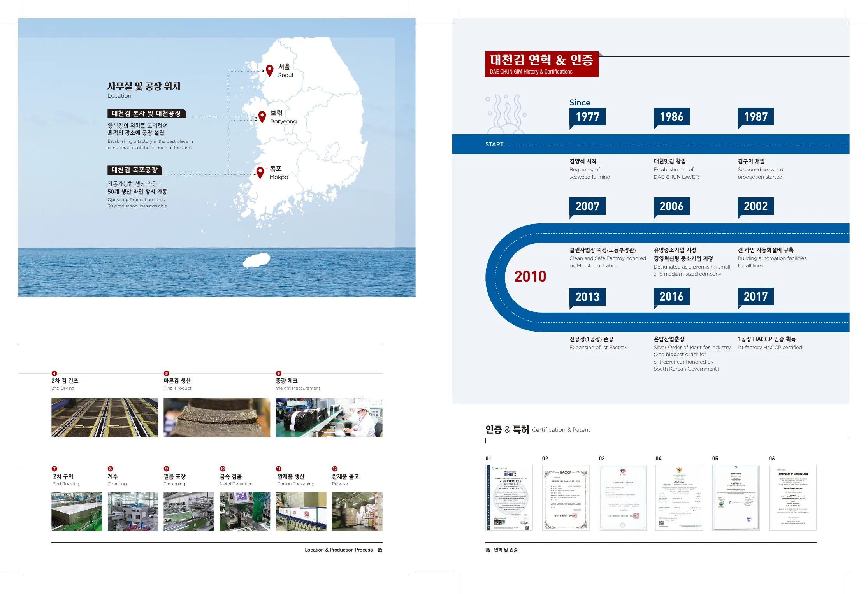Select the step 4 circle above 2nd Drying
This screenshot has height=594, width=868.
click(54, 373)
